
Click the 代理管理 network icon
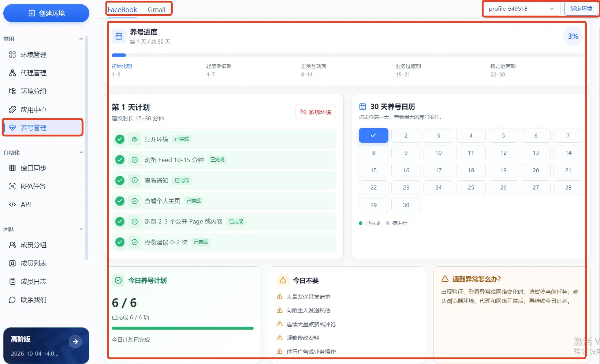pos(12,73)
